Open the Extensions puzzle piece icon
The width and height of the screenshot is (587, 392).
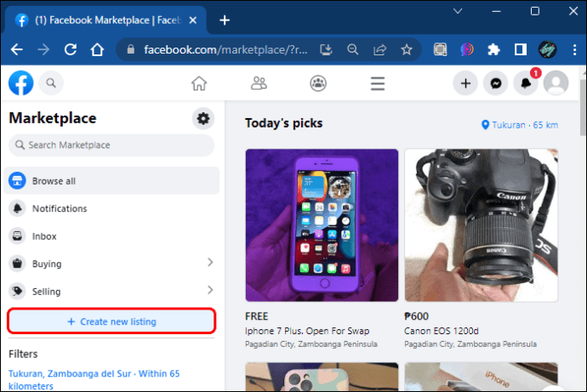493,49
